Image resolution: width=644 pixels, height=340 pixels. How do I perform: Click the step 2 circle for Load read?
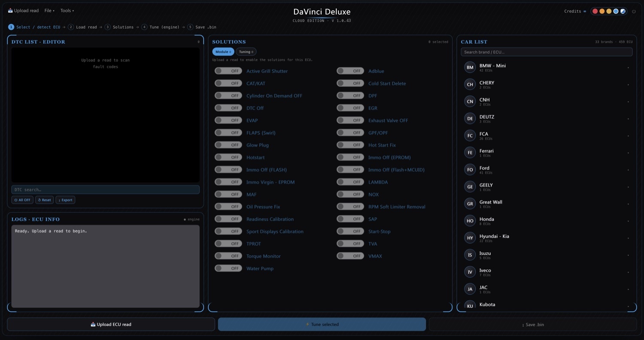[x=71, y=27]
